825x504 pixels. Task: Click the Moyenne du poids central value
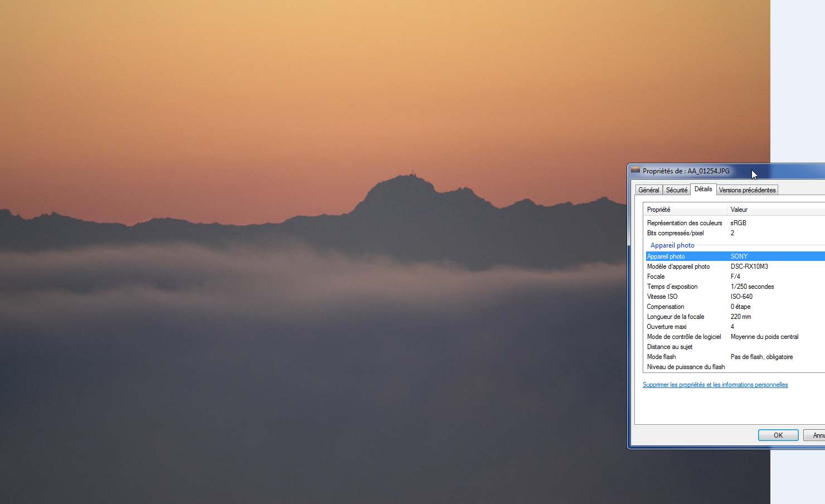[764, 337]
